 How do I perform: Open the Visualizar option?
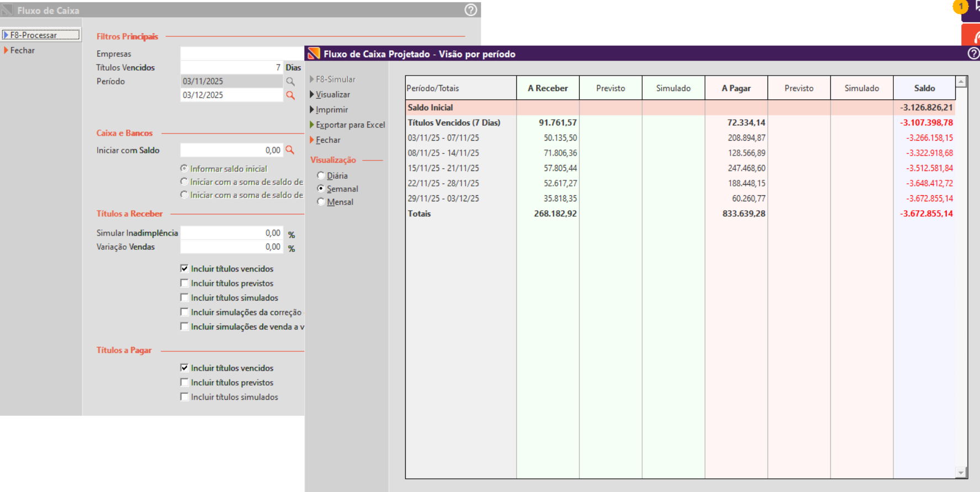332,94
